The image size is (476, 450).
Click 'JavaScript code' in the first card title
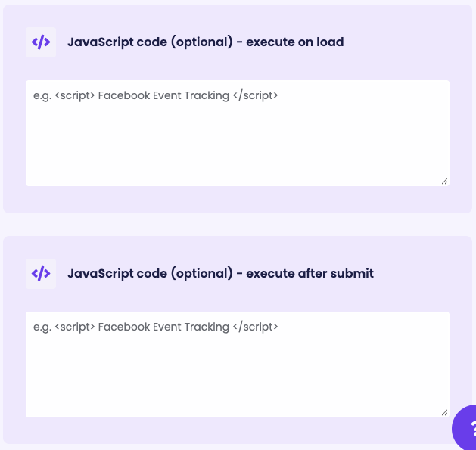117,42
